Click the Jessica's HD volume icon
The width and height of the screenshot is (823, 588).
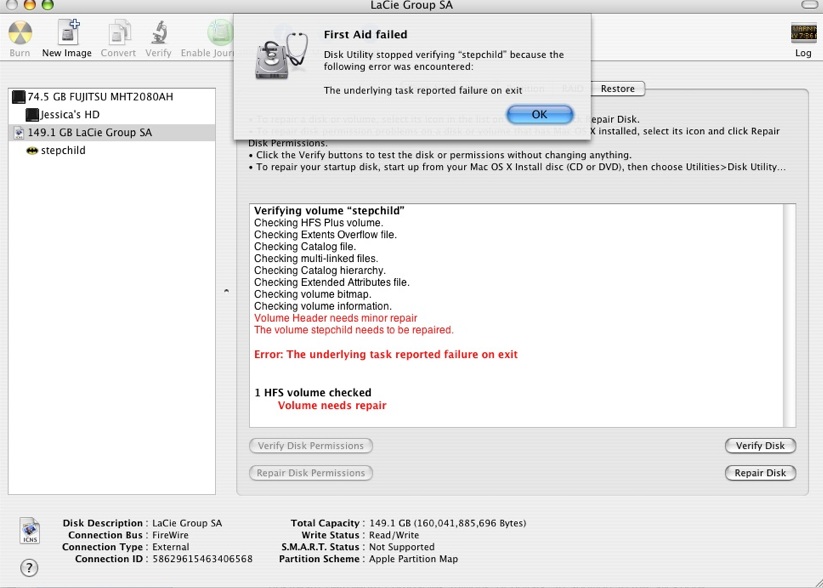pos(32,114)
